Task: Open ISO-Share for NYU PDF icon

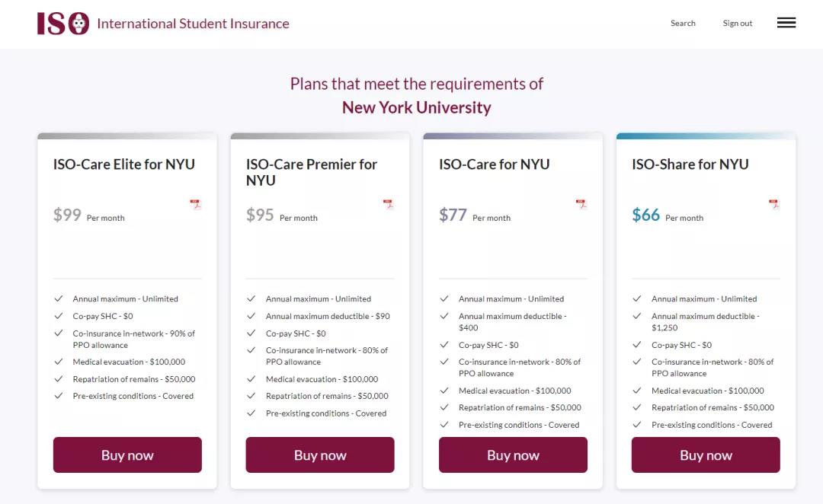Action: pos(774,204)
